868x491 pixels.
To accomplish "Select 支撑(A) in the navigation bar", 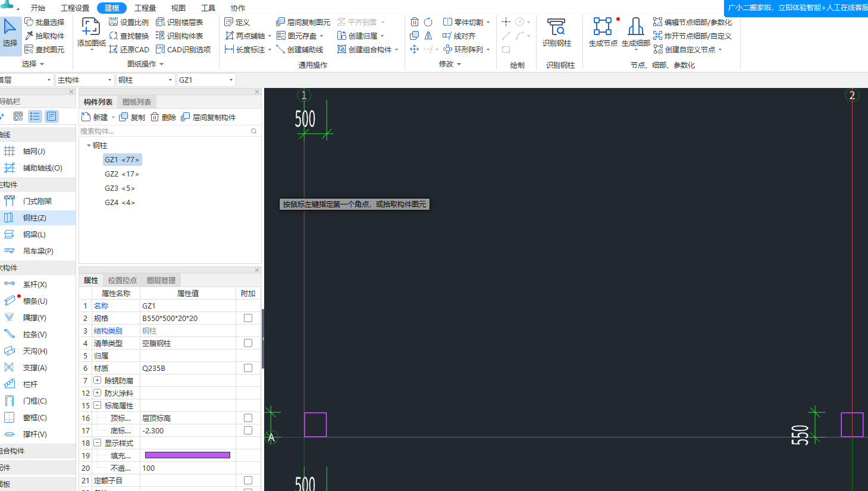I will pos(35,368).
